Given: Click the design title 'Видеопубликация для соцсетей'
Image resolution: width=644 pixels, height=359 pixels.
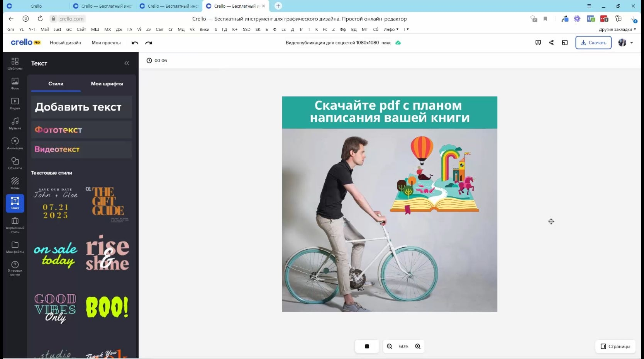Looking at the screenshot, I should coord(339,43).
